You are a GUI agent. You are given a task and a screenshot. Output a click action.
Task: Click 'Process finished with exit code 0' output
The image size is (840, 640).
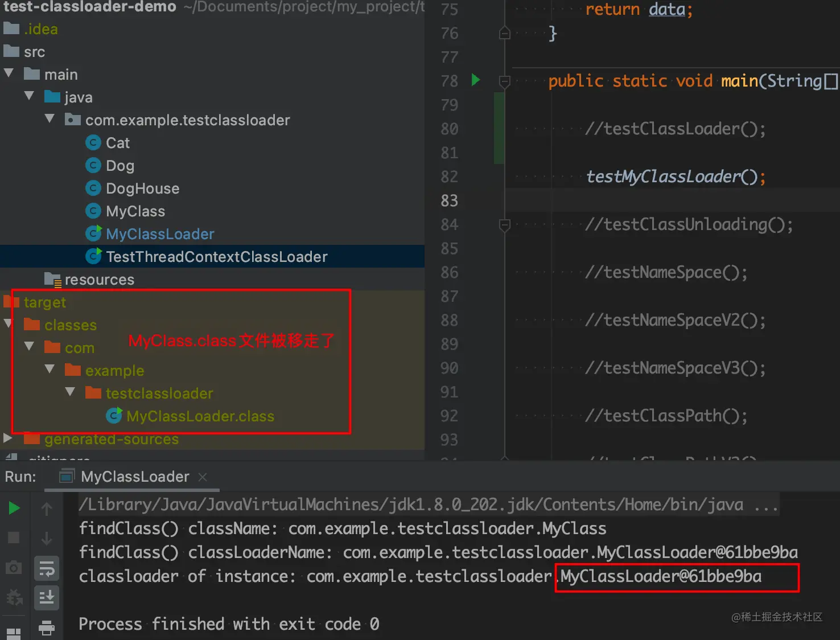coord(229,624)
